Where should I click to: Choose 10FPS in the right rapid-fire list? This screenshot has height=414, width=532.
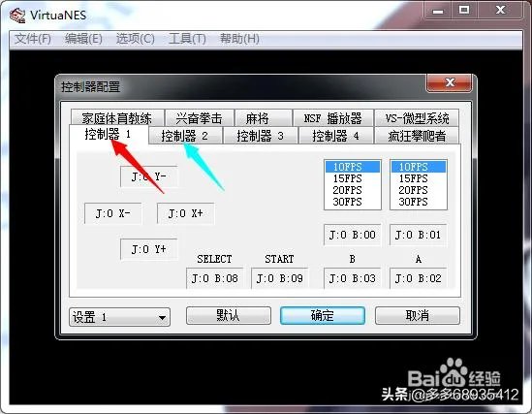(x=418, y=167)
